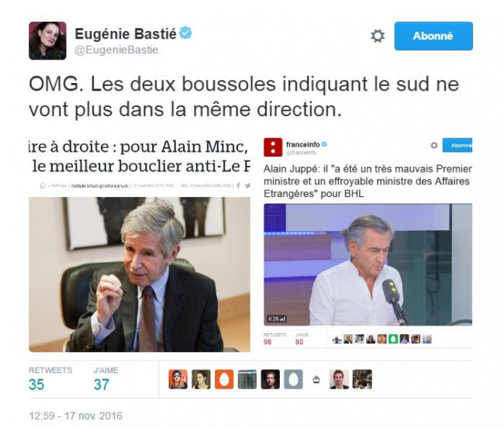Screen dimensions: 504x428
Task: Open the grey egg avatar in likers row
Action: pyautogui.click(x=293, y=379)
